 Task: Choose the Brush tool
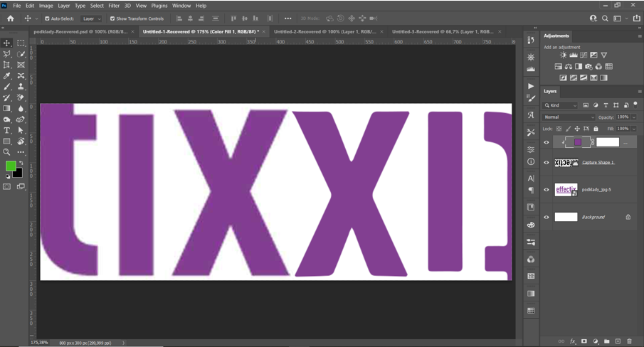(x=7, y=87)
